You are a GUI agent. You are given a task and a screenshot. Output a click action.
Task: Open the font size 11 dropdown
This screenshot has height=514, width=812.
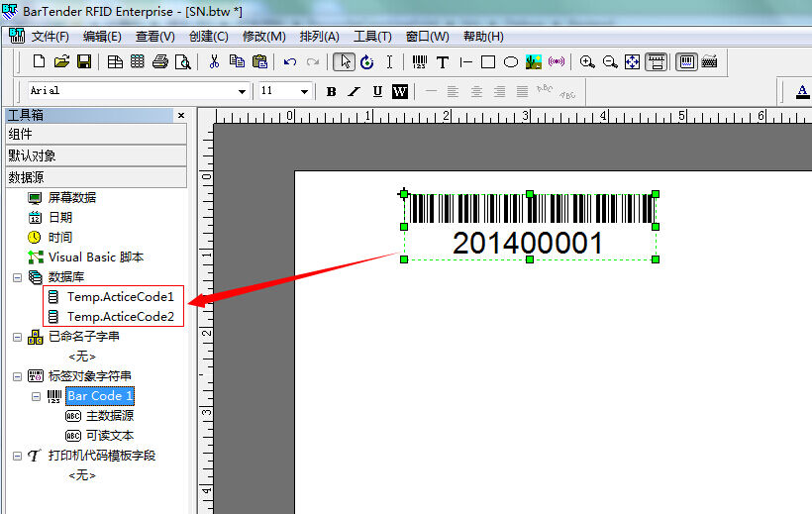click(304, 91)
